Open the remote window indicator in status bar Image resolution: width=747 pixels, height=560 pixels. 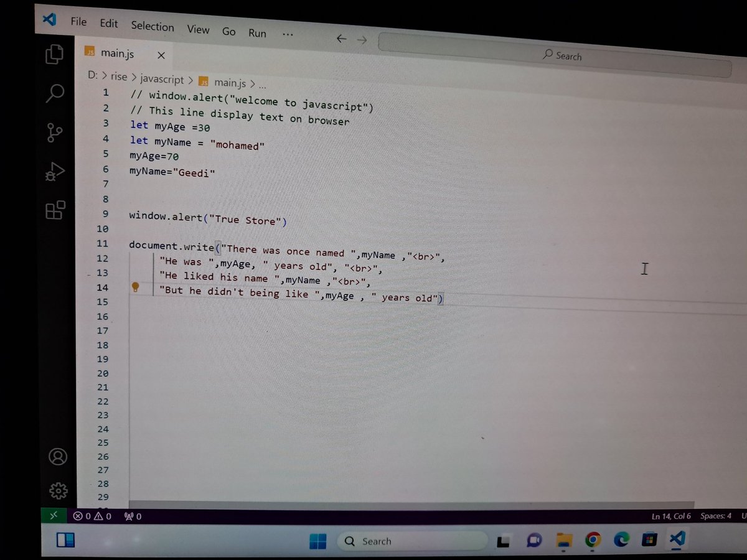[x=54, y=515]
